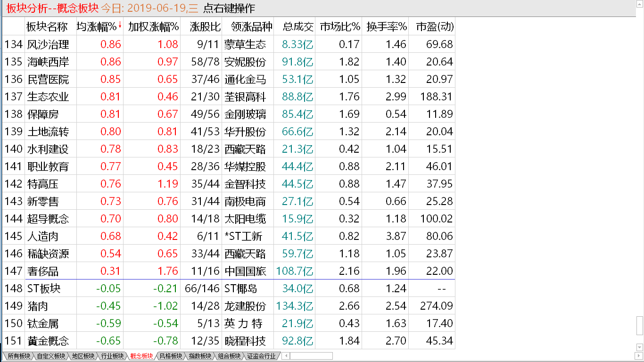
Task: Click the 134.3亿 turnover value
Action: (x=295, y=306)
